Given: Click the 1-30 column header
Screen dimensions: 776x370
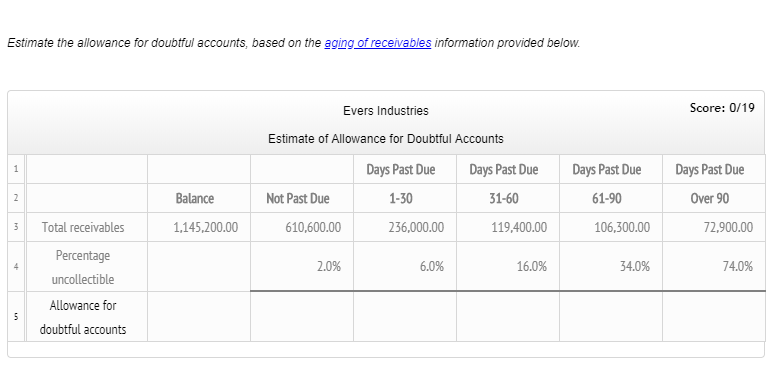Looking at the screenshot, I should click(x=400, y=198).
